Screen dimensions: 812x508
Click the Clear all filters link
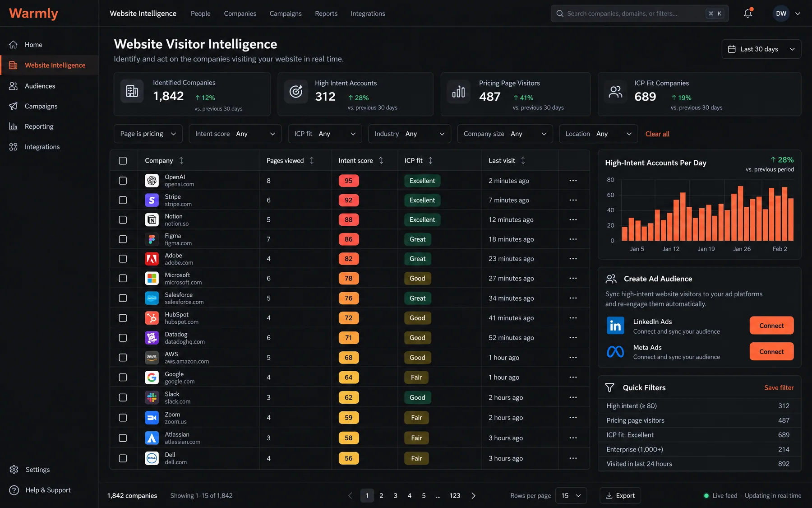click(657, 134)
